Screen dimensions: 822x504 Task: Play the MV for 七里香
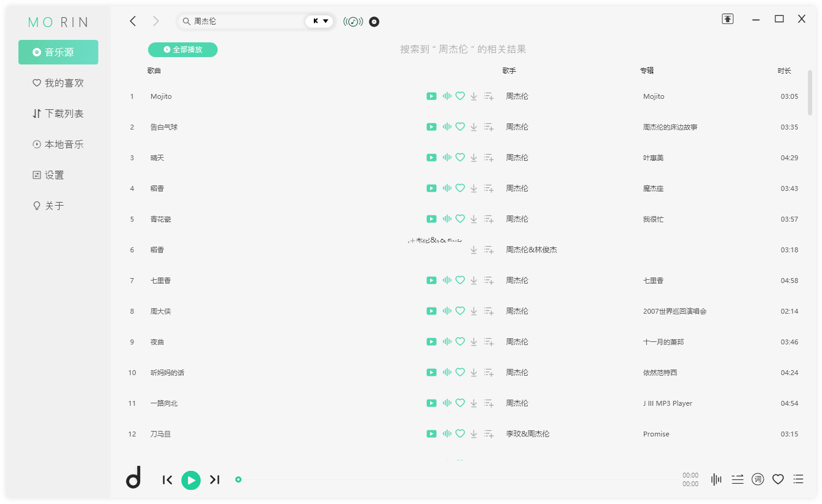pyautogui.click(x=431, y=281)
